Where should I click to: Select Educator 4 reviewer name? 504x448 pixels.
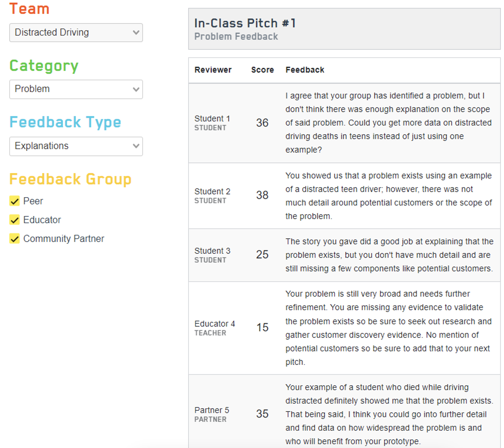click(x=215, y=324)
